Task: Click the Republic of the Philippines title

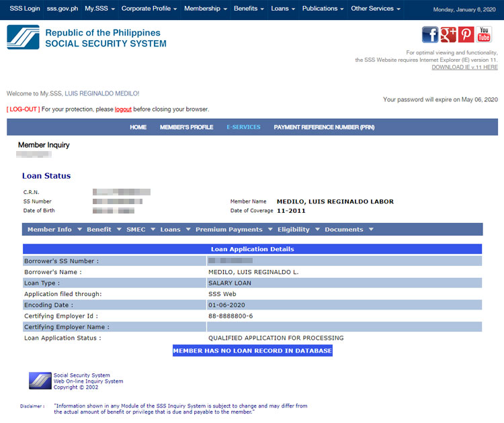Action: point(103,33)
